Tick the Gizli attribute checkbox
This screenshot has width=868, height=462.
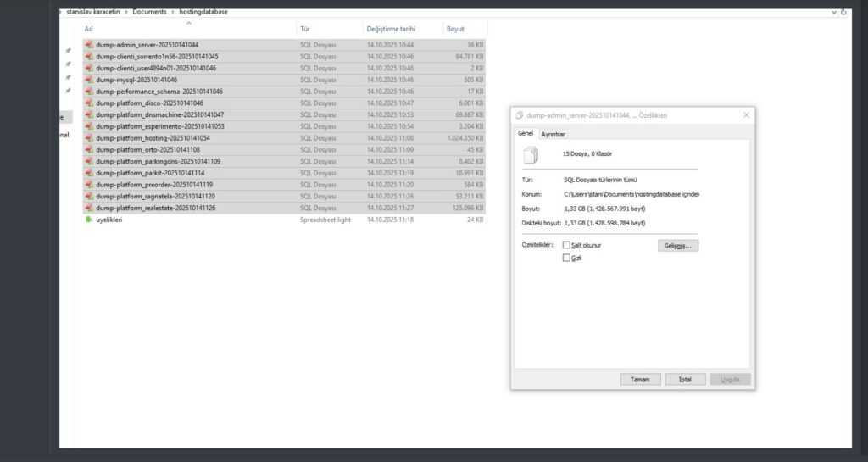567,258
